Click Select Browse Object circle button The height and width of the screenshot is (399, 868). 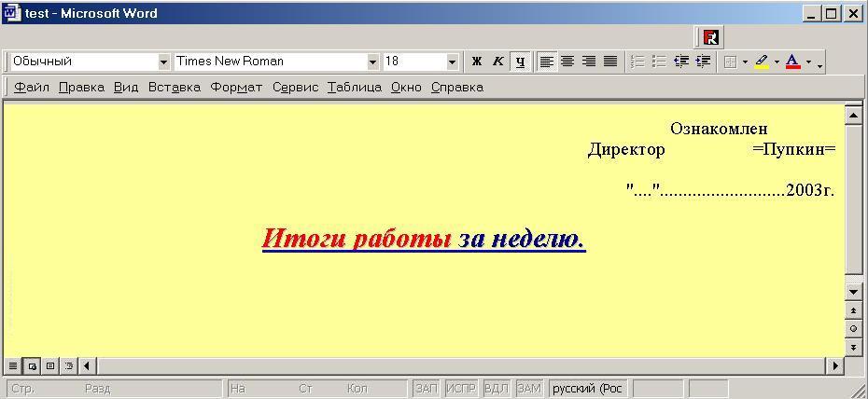853,329
